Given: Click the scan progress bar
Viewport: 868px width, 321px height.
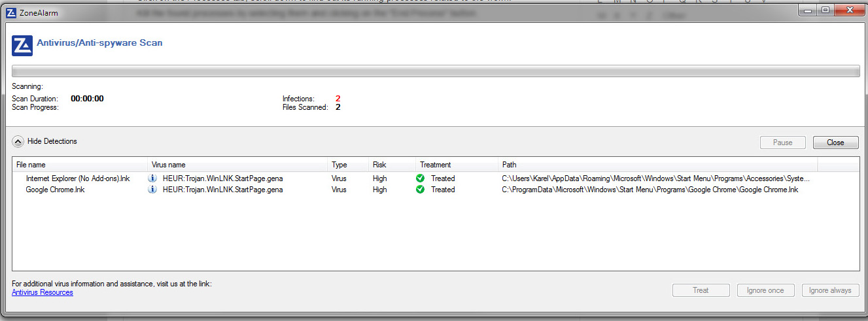Looking at the screenshot, I should (436, 71).
